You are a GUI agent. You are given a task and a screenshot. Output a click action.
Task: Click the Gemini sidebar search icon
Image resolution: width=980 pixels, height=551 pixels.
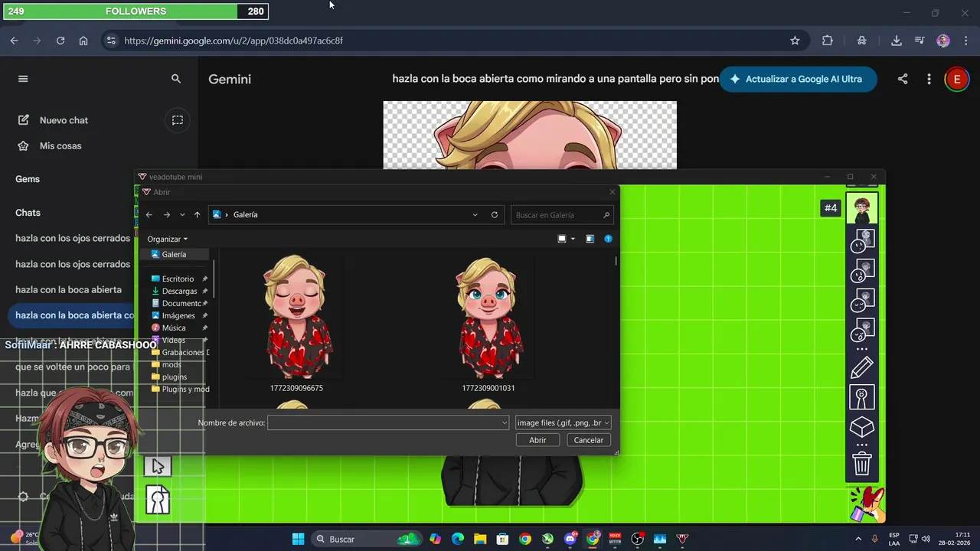tap(176, 79)
